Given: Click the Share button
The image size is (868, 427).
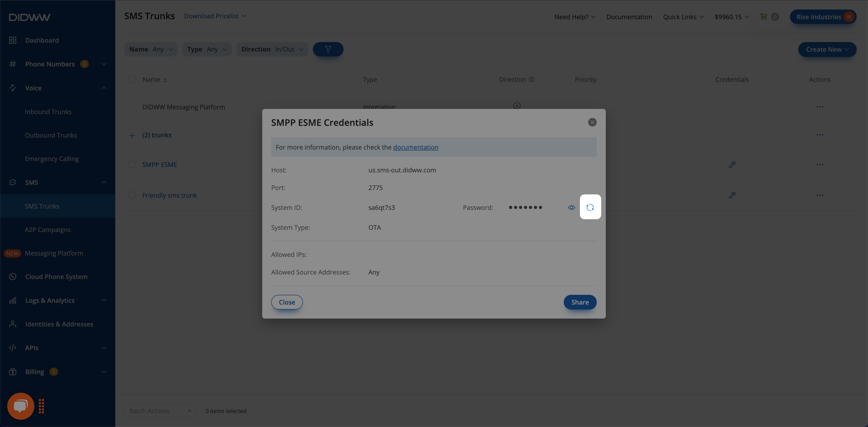Looking at the screenshot, I should tap(580, 302).
